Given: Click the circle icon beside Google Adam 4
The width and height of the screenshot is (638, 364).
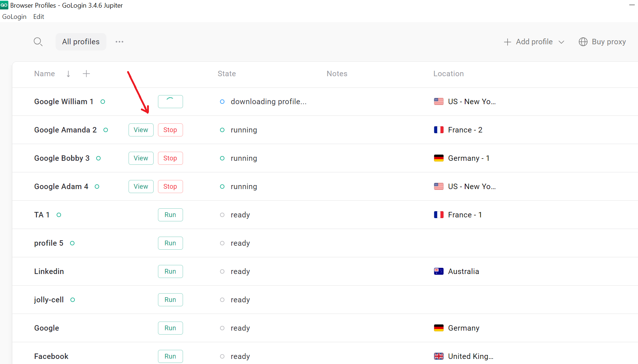Looking at the screenshot, I should [97, 187].
